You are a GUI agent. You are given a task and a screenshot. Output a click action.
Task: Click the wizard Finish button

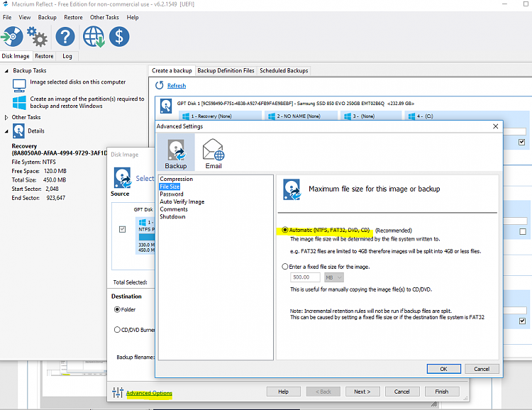tap(442, 392)
